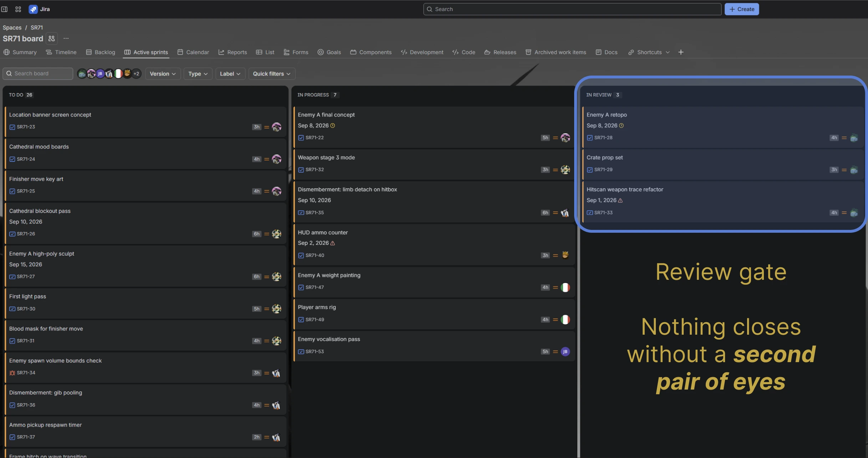
Task: Expand the Type filter dropdown
Action: pyautogui.click(x=198, y=74)
